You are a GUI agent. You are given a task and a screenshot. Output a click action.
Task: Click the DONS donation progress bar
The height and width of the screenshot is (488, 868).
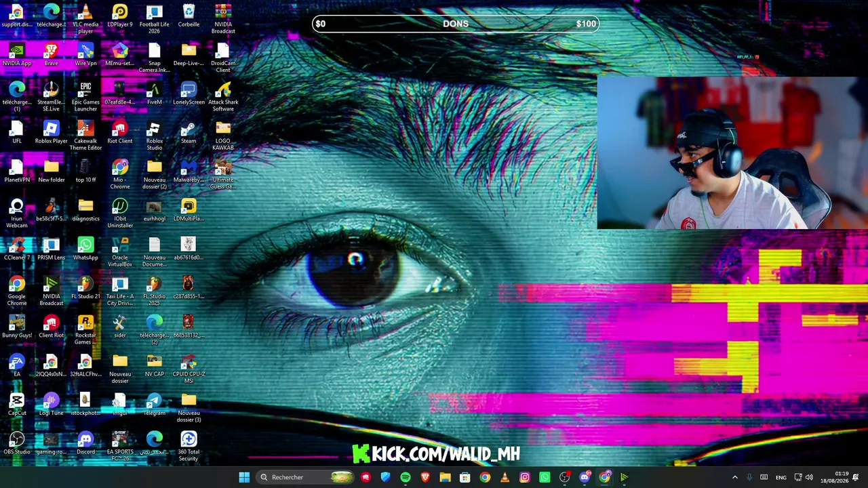tap(456, 24)
